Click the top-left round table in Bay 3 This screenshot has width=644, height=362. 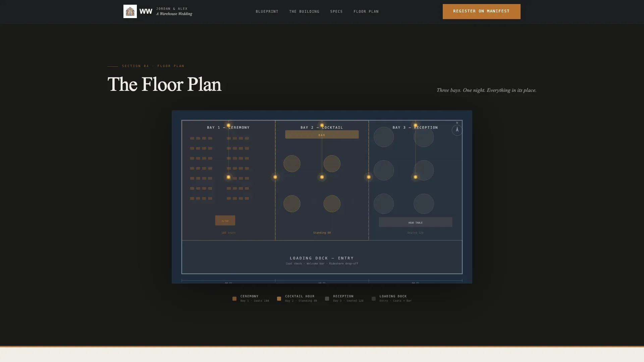(x=384, y=137)
